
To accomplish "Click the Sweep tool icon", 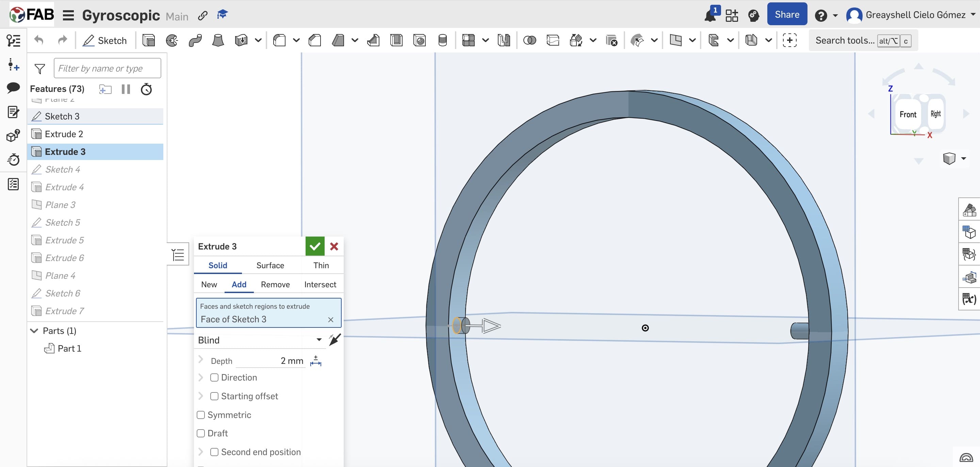I will (195, 41).
